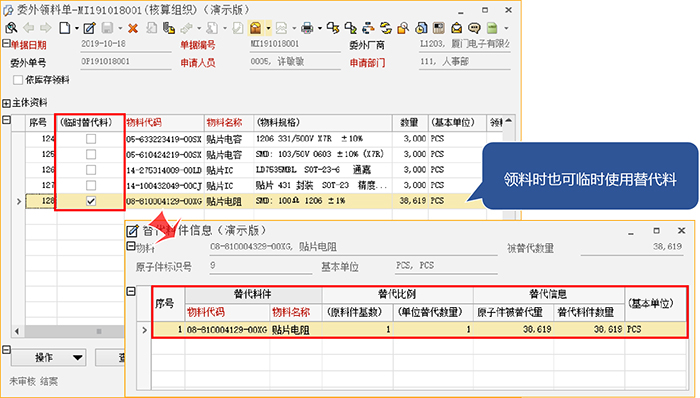The width and height of the screenshot is (700, 398).
Task: Check 临时替代料 box for row 125
Action: (x=91, y=154)
